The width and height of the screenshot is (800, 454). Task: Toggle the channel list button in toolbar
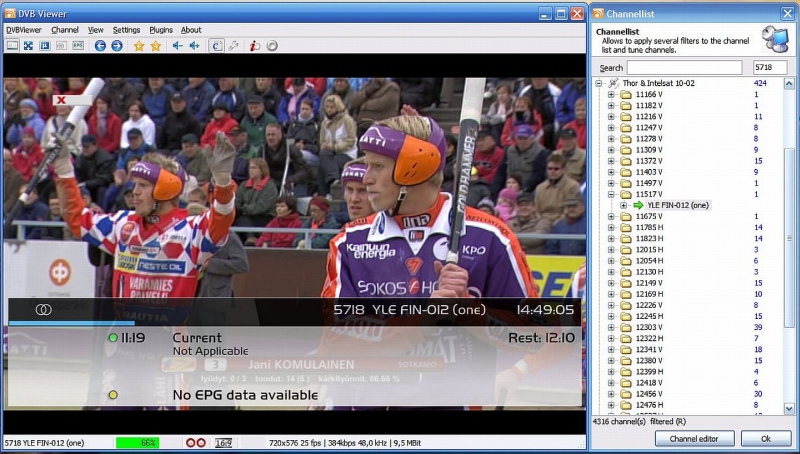[216, 46]
